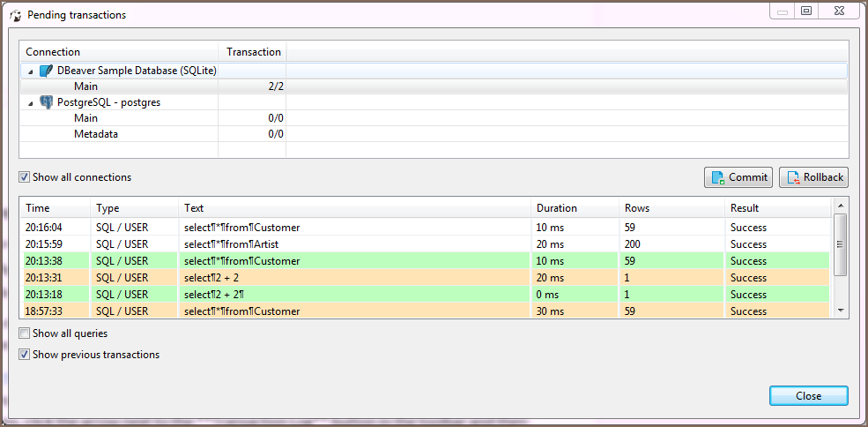Collapse DBeaver Sample Database tree node

pos(32,71)
